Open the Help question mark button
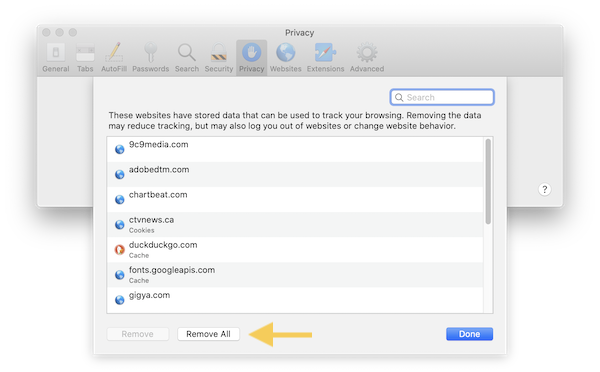Viewport: 600px width, 372px height. [545, 189]
